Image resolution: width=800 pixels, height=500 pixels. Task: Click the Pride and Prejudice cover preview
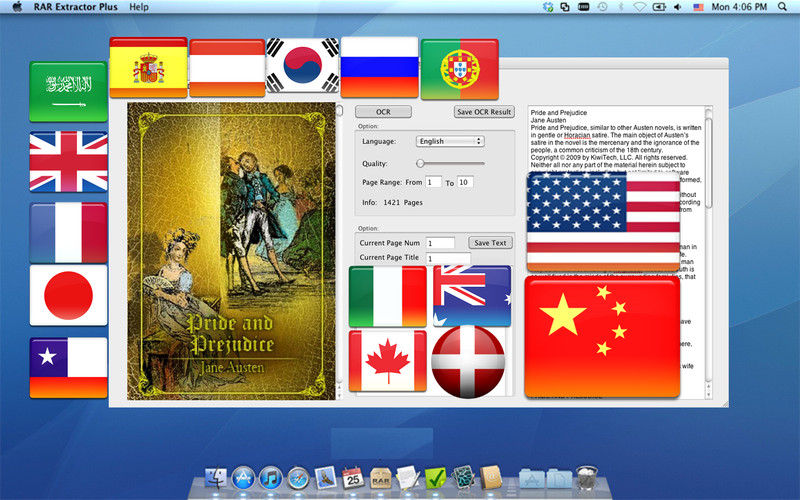click(x=231, y=251)
